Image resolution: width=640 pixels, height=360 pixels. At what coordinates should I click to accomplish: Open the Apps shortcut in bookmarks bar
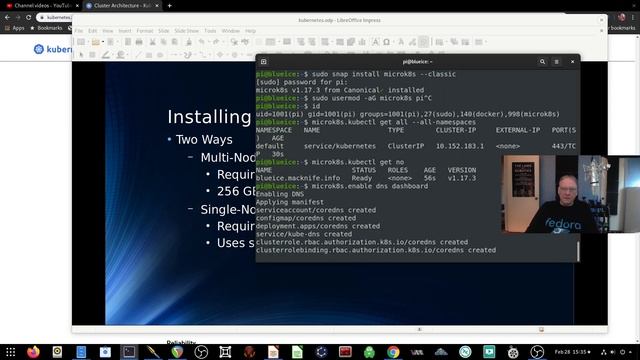point(15,28)
